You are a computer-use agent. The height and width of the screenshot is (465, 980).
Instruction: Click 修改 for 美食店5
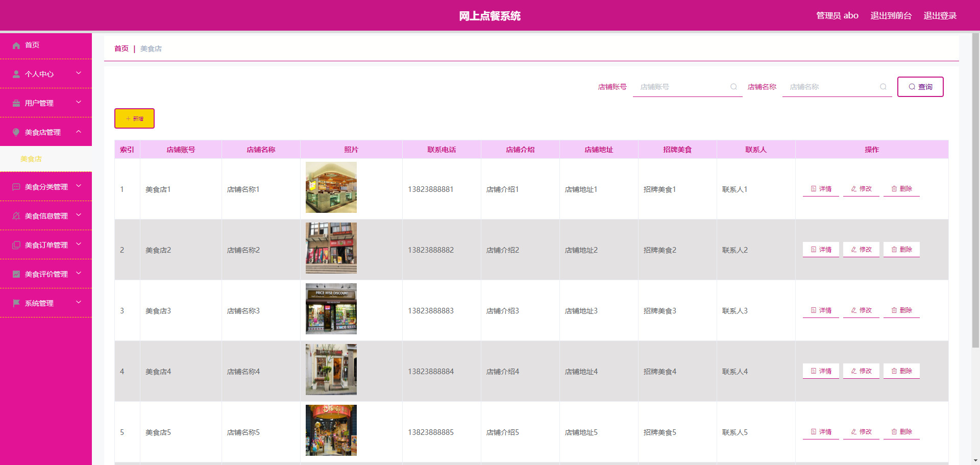click(x=861, y=432)
